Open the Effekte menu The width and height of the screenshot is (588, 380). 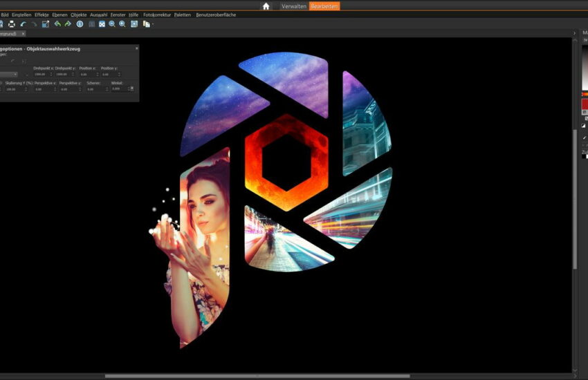click(x=42, y=15)
